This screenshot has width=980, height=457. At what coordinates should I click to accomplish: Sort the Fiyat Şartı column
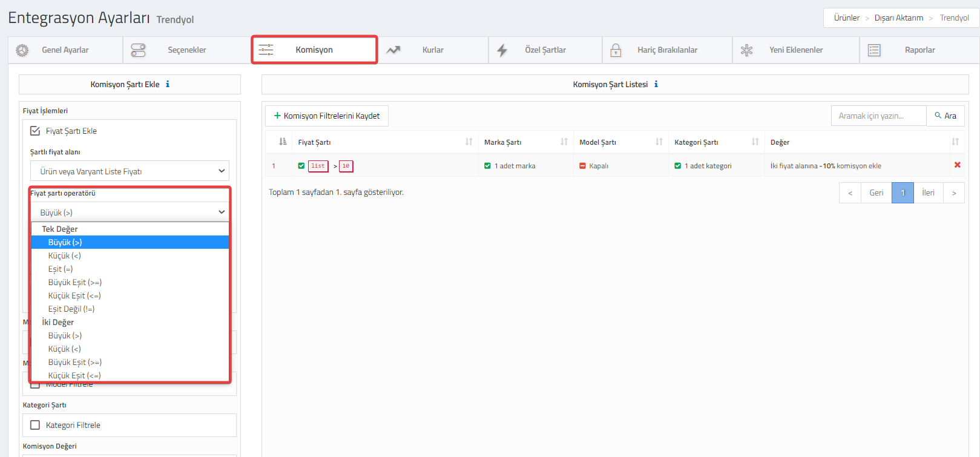click(469, 142)
